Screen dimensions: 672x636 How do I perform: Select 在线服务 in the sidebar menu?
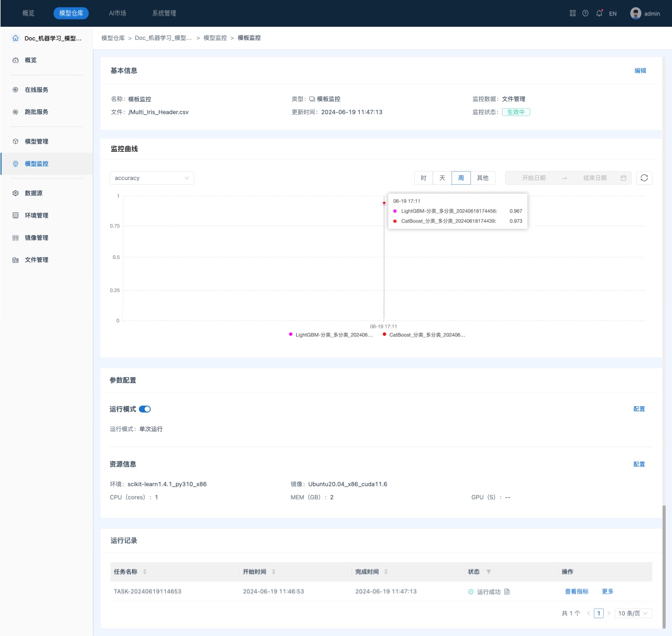(x=37, y=90)
